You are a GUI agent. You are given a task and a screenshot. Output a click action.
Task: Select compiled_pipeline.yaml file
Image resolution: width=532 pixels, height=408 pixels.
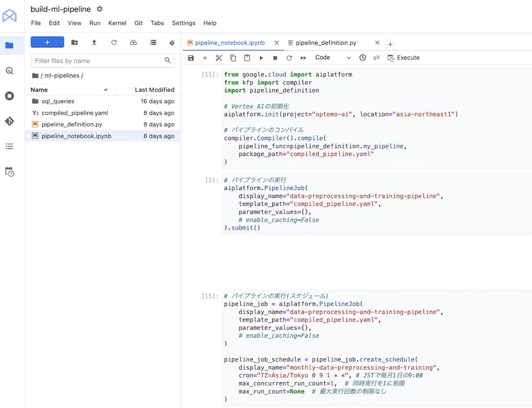click(x=103, y=113)
